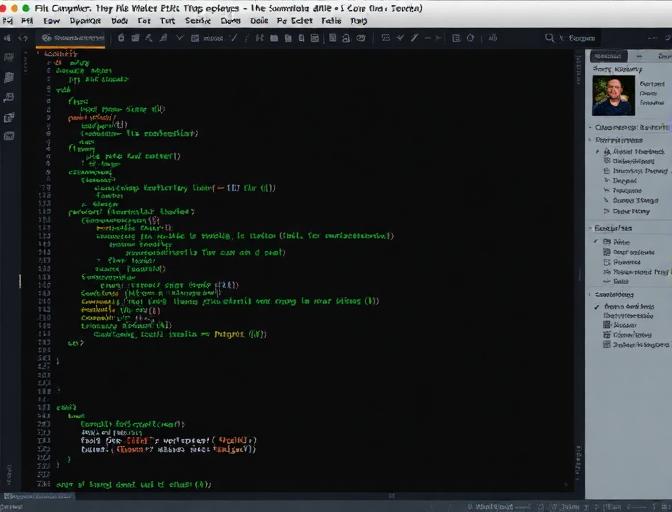Click the fifth icon in the left sidebar

click(9, 137)
